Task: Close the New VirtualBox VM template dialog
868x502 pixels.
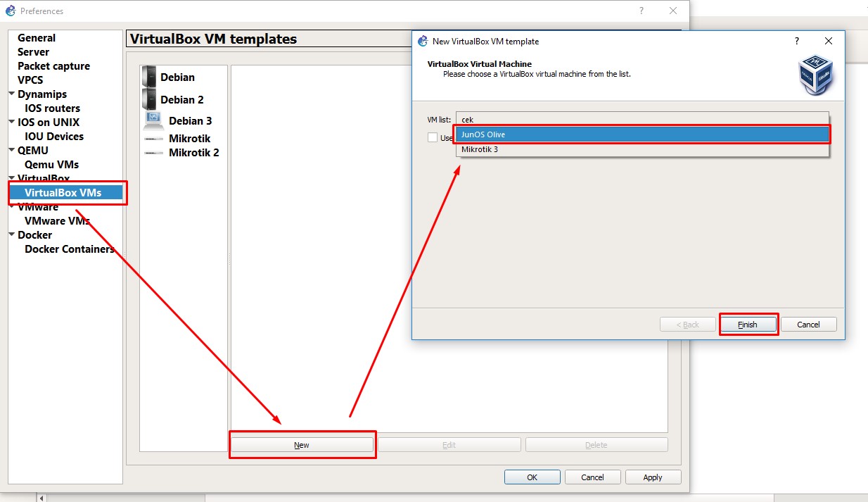Action: point(829,41)
